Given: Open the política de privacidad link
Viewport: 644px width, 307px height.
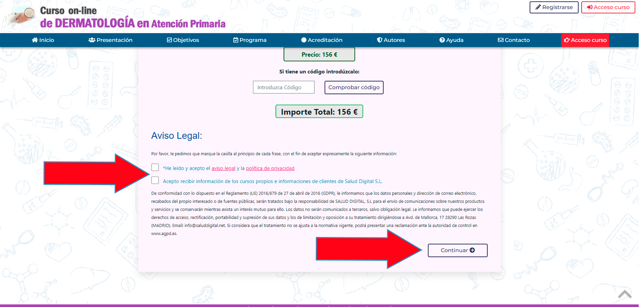Looking at the screenshot, I should point(270,168).
